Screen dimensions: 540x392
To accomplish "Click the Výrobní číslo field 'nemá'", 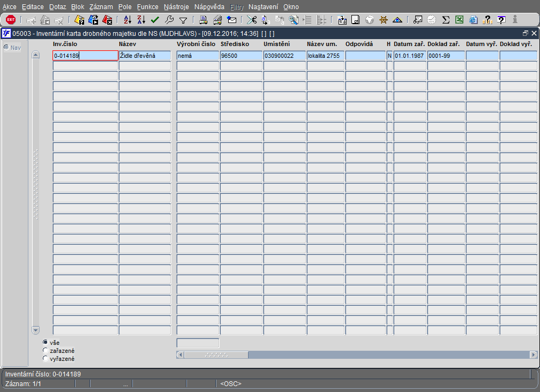I will (x=198, y=55).
